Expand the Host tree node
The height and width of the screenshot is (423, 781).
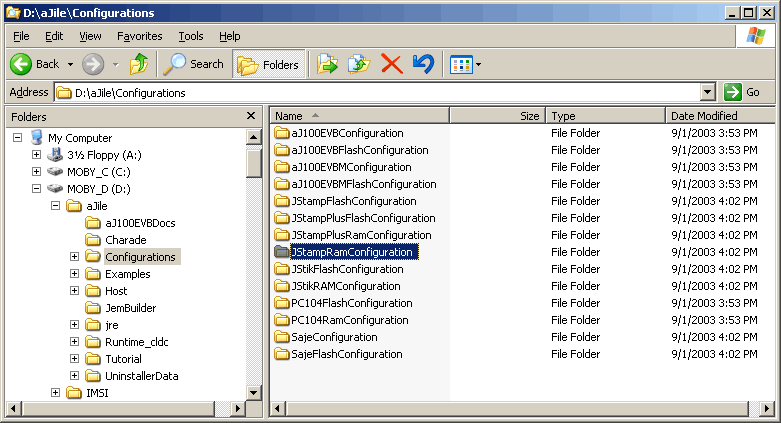click(74, 290)
